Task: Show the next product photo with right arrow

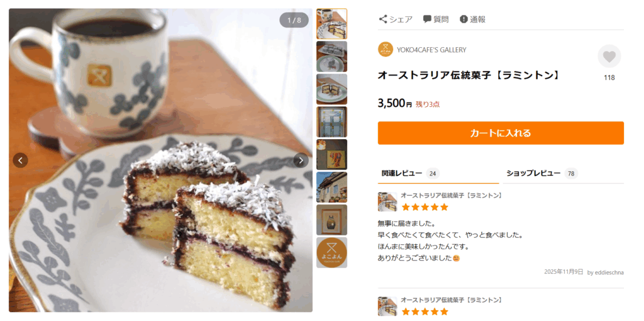Action: tap(301, 160)
